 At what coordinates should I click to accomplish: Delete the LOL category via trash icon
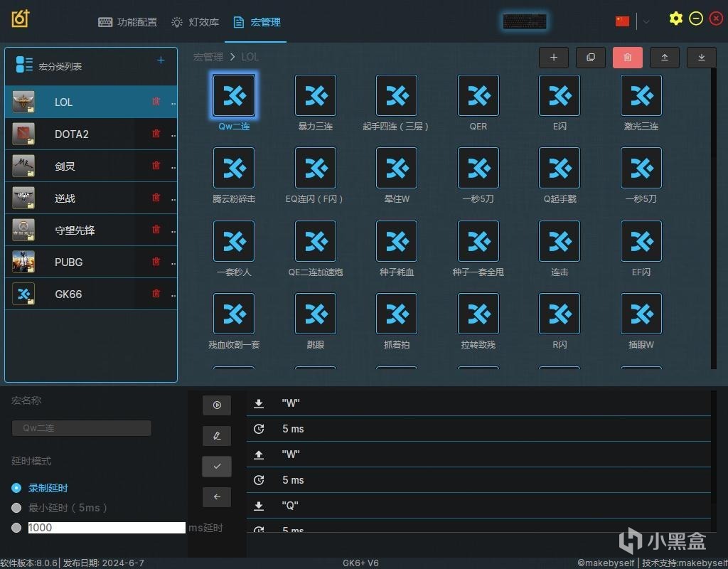(x=156, y=101)
